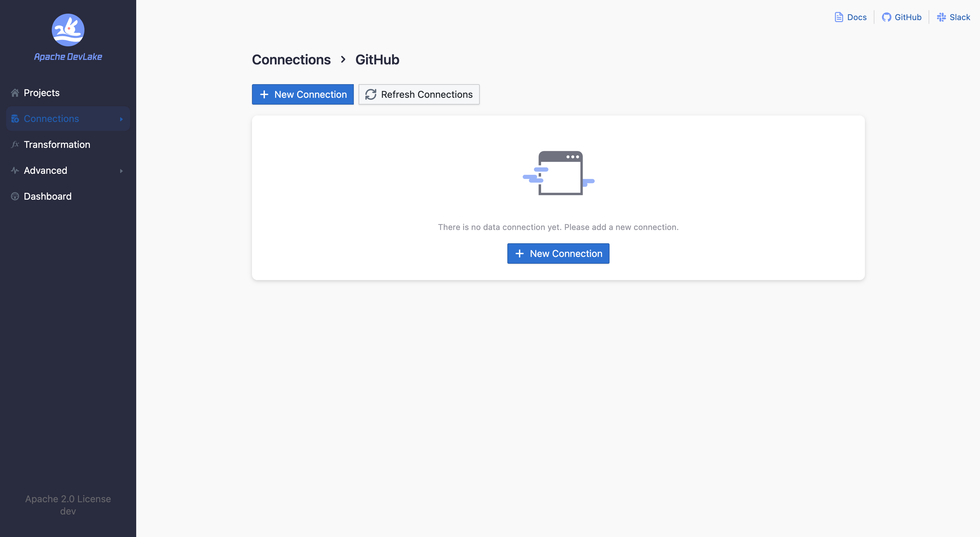Click the Dashboard gauge icon
Image resolution: width=980 pixels, height=537 pixels.
pos(15,196)
